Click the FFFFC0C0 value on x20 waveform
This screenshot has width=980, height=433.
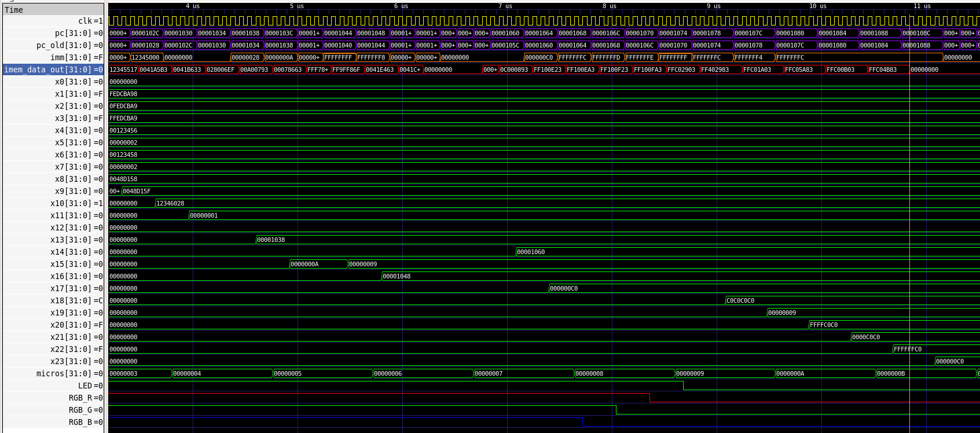[823, 325]
